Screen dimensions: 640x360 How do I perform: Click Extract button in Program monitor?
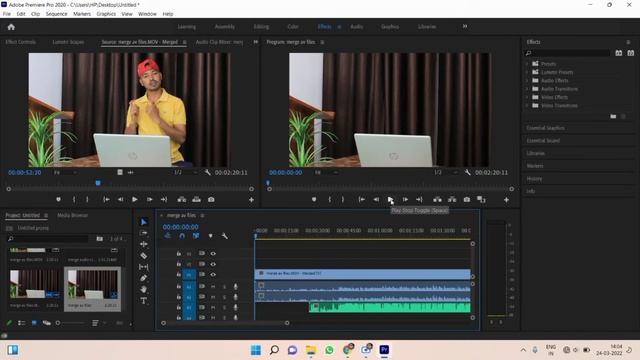tap(452, 200)
